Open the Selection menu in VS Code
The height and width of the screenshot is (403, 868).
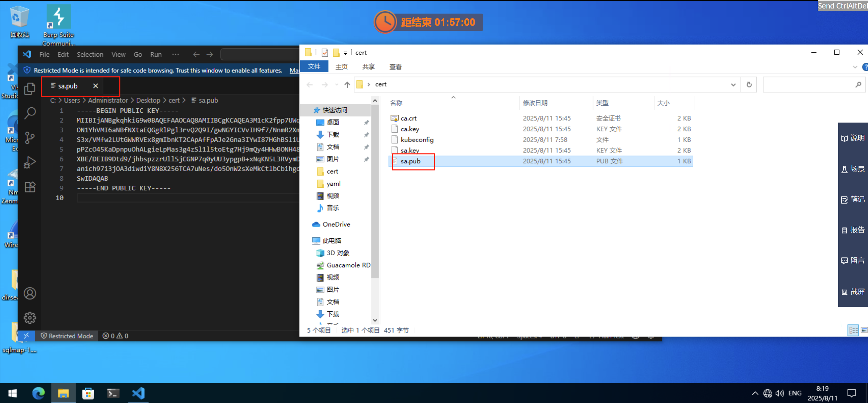90,54
